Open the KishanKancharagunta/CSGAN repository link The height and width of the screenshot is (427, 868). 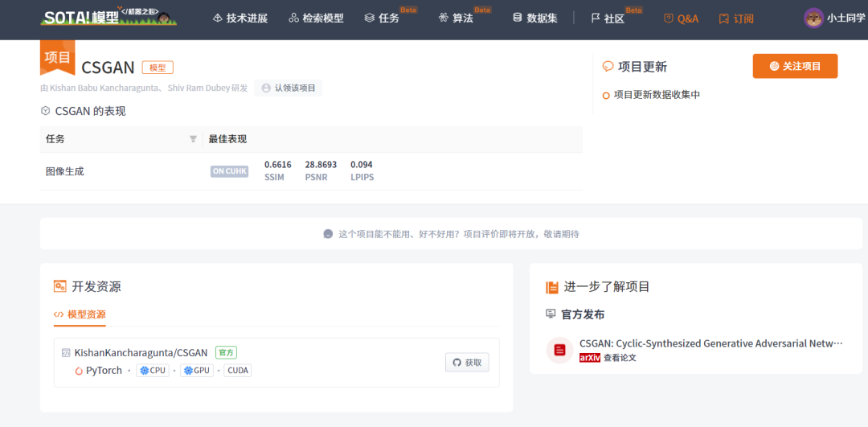pyautogui.click(x=141, y=353)
